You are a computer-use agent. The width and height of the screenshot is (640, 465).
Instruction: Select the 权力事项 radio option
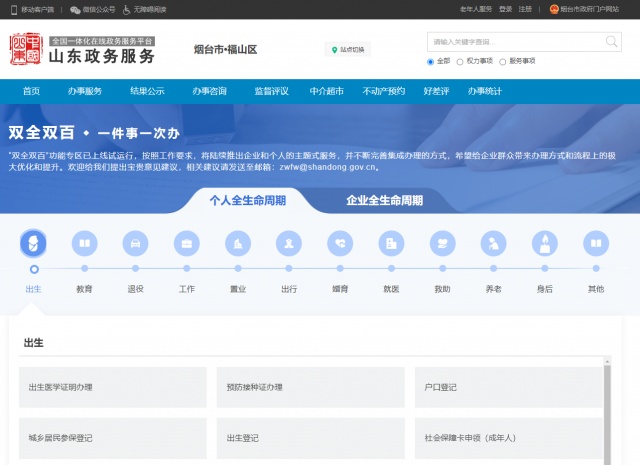pos(460,61)
